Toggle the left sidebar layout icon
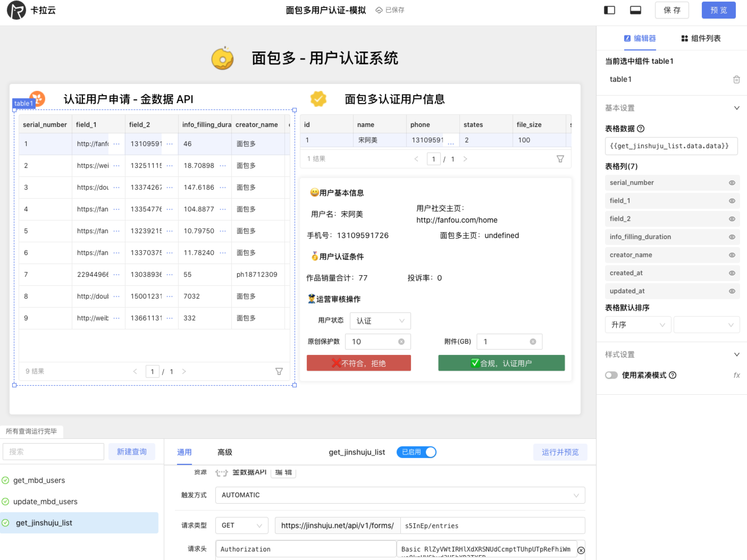747x560 pixels. (x=609, y=10)
